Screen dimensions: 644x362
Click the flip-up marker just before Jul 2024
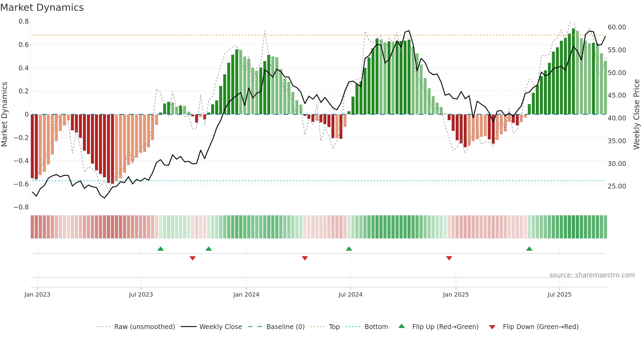[x=349, y=249]
